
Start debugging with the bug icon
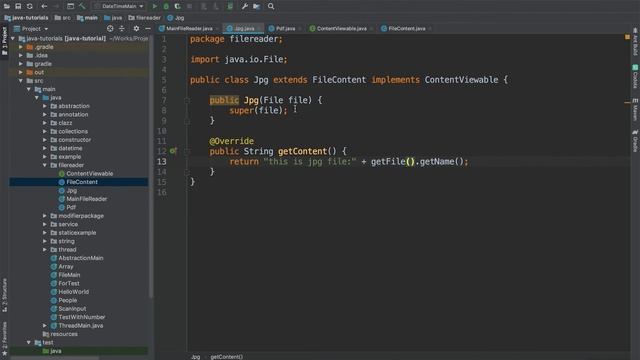click(166, 6)
